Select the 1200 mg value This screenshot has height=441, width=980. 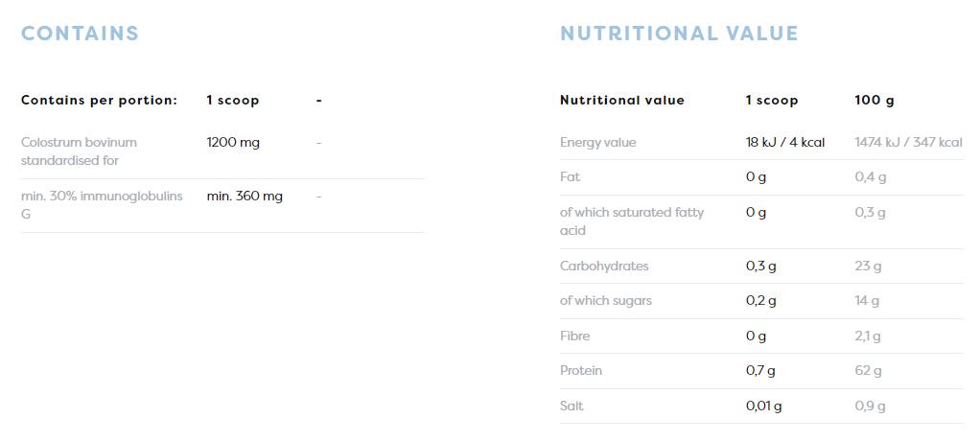coord(233,142)
